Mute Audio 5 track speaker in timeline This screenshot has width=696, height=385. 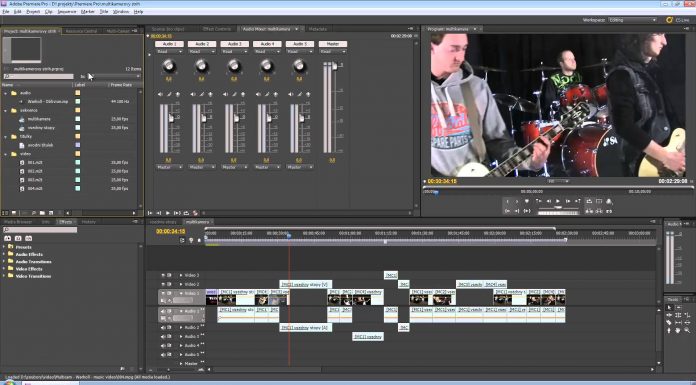click(163, 355)
